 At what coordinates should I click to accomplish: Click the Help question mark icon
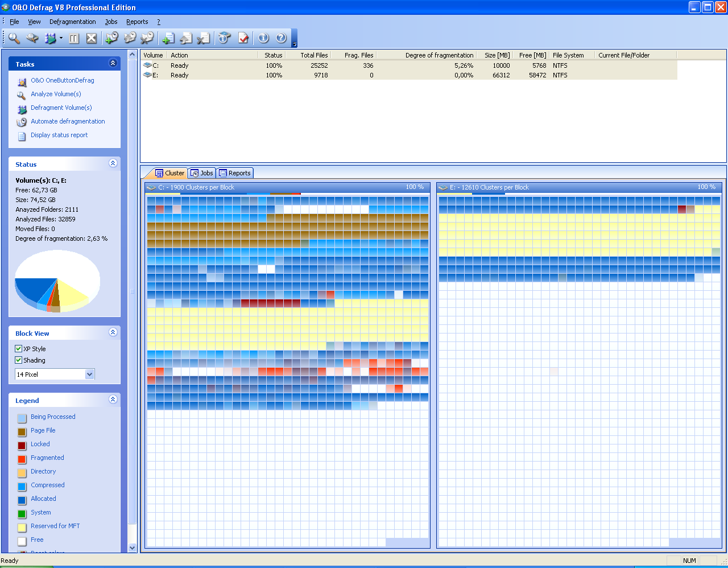(x=281, y=38)
